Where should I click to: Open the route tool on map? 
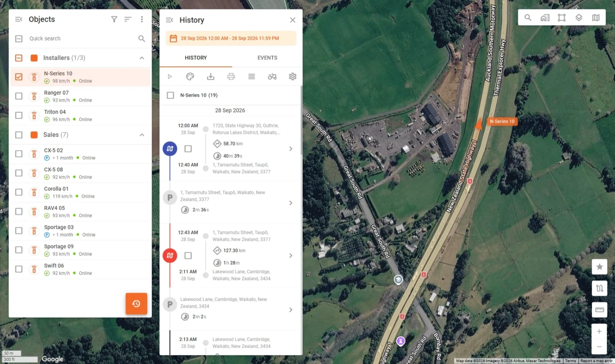pos(599,288)
